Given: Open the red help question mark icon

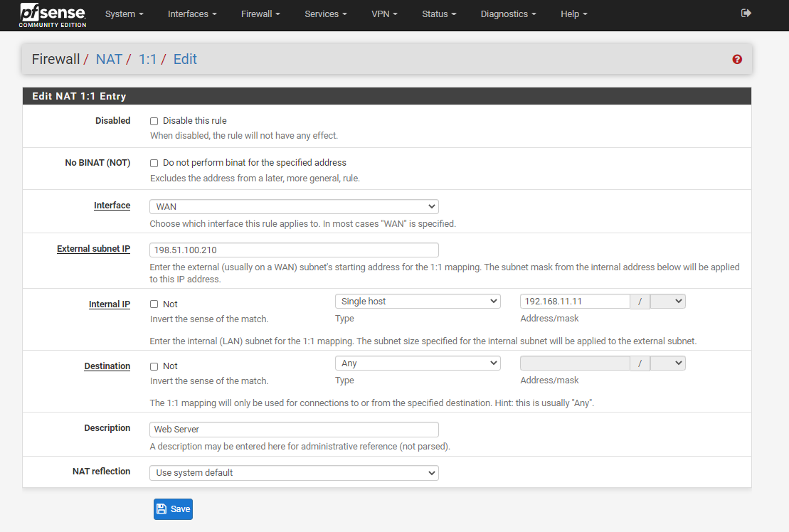Looking at the screenshot, I should click(x=737, y=59).
